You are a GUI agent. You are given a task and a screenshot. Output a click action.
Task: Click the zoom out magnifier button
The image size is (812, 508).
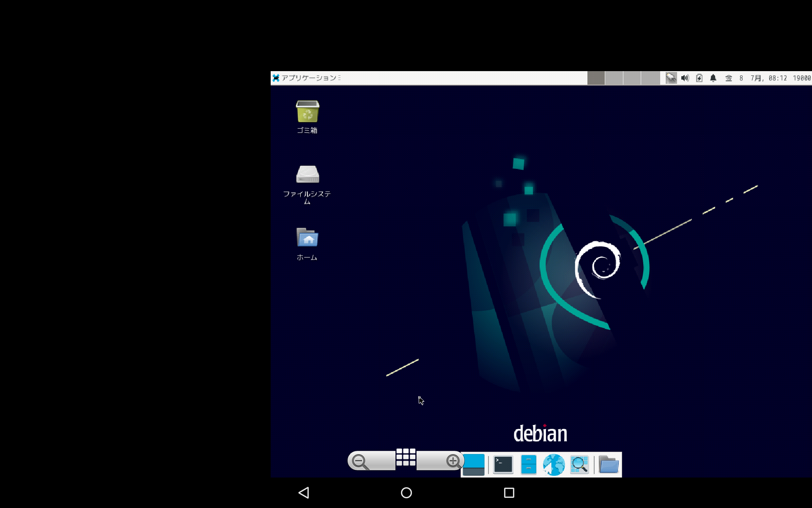pos(360,461)
